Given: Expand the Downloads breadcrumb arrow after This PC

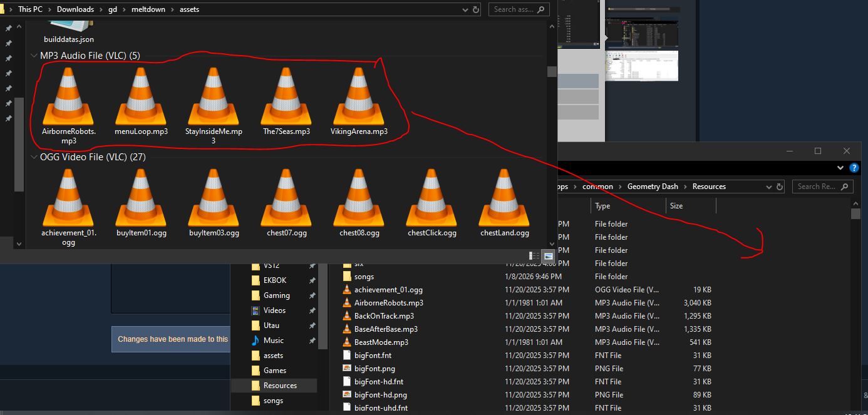Looking at the screenshot, I should coord(49,9).
